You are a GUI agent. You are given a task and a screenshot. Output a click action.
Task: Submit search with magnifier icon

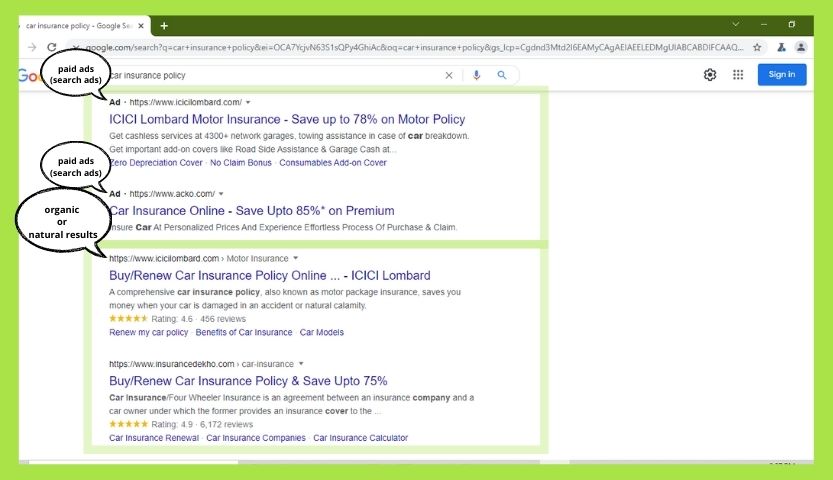(502, 75)
